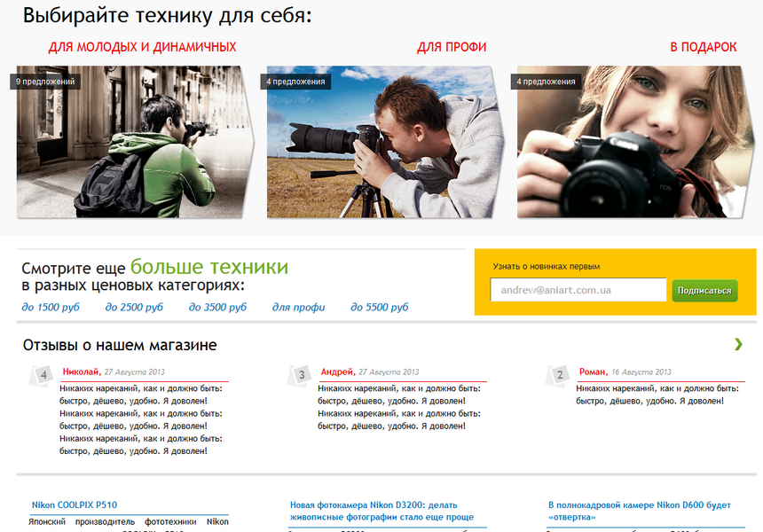763x532 pixels.
Task: Open the "до 2500 руб" price link
Action: tap(134, 308)
